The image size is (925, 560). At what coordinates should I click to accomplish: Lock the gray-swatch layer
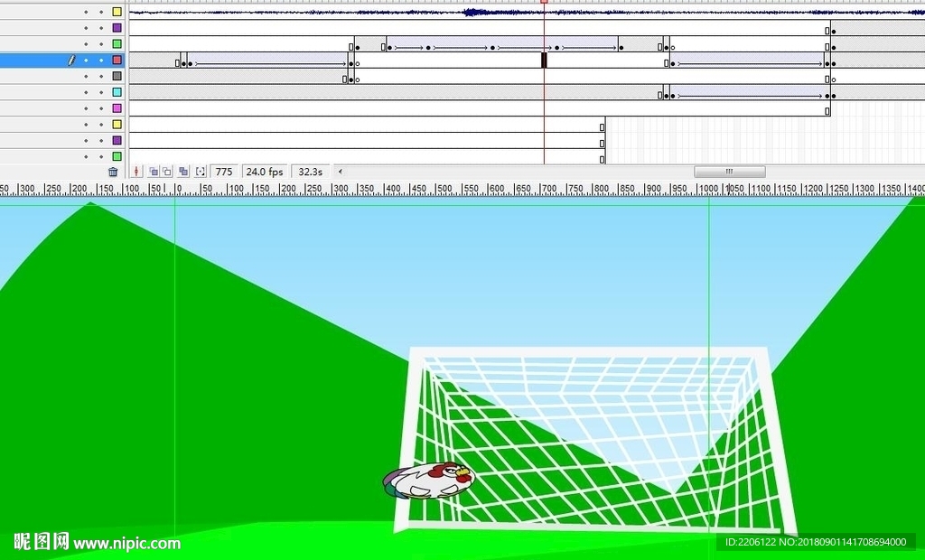101,76
